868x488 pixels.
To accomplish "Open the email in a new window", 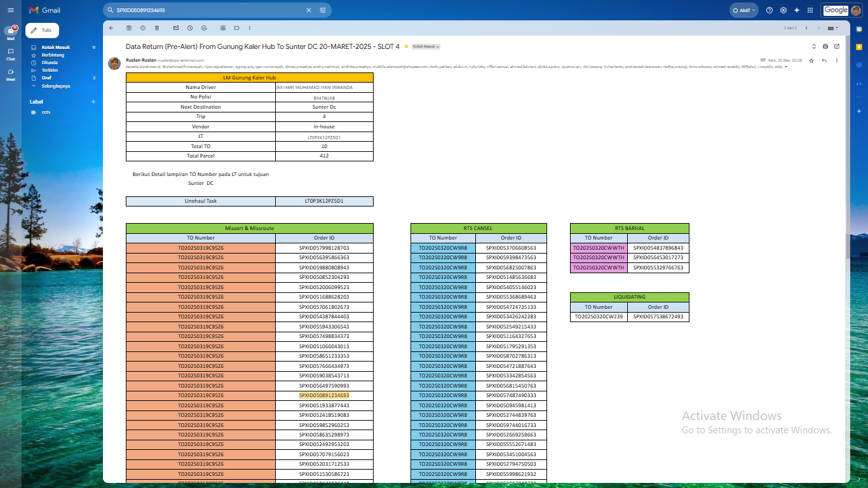I will 837,46.
